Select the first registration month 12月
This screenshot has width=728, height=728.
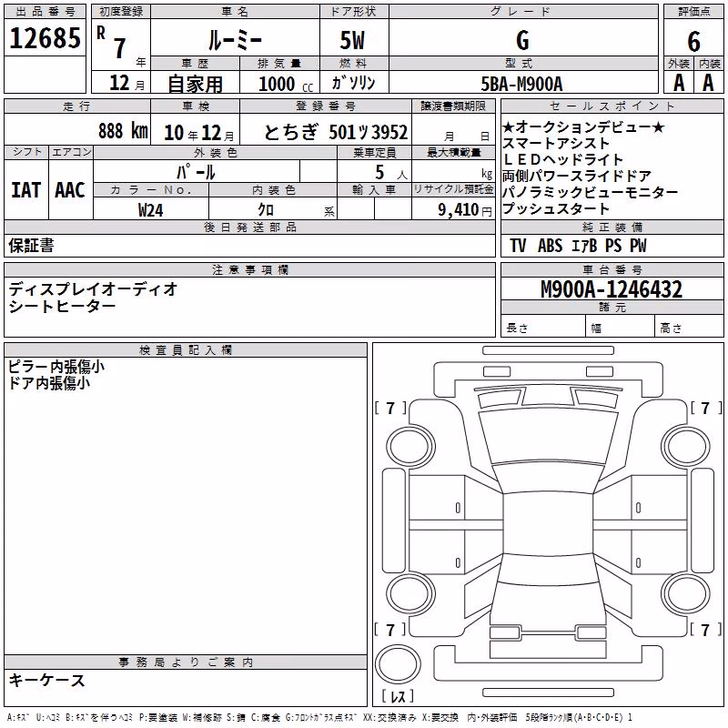click(126, 83)
